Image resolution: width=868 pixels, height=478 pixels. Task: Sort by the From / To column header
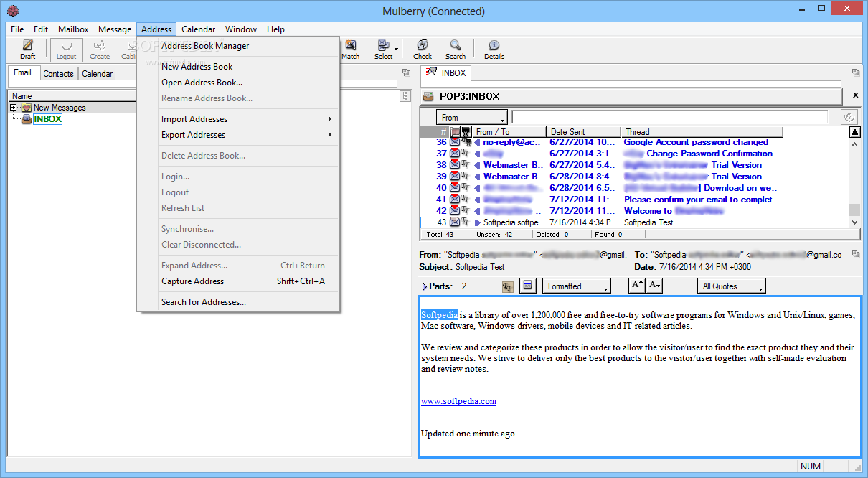point(509,132)
